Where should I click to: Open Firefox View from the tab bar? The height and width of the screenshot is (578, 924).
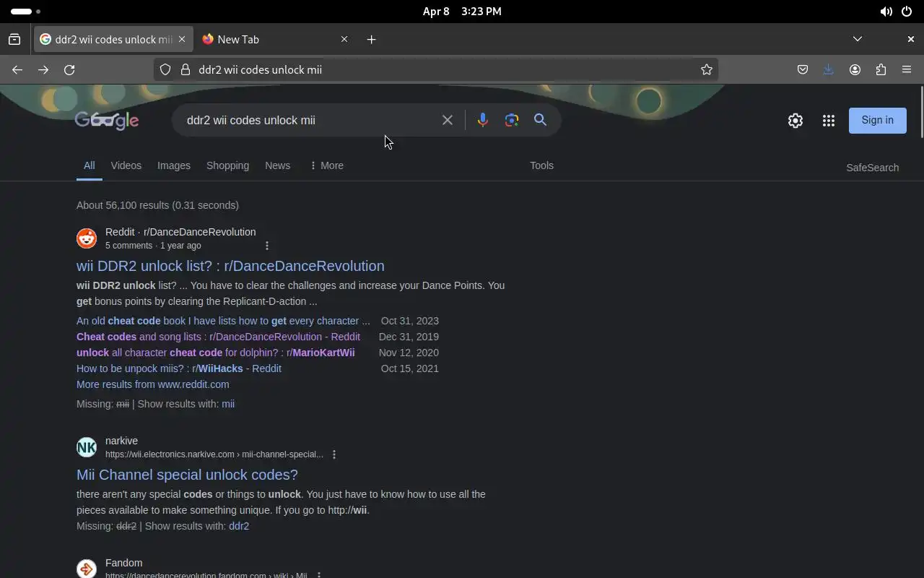coord(14,39)
